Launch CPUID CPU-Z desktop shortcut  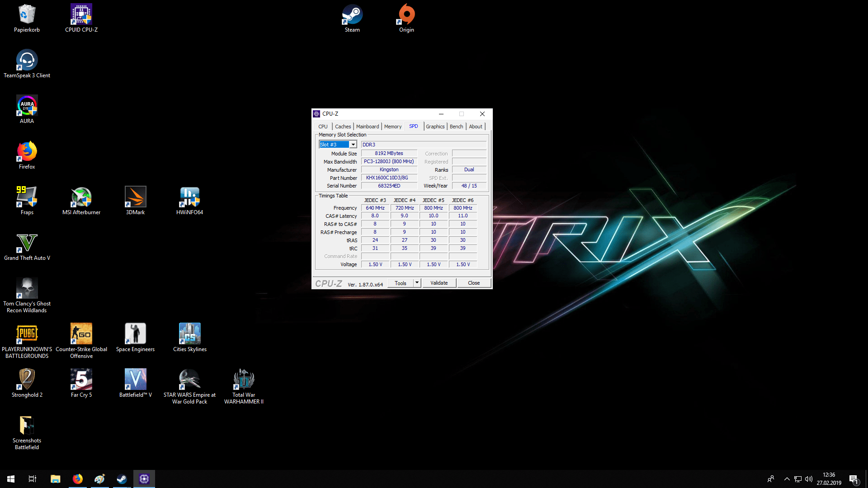pyautogui.click(x=81, y=19)
